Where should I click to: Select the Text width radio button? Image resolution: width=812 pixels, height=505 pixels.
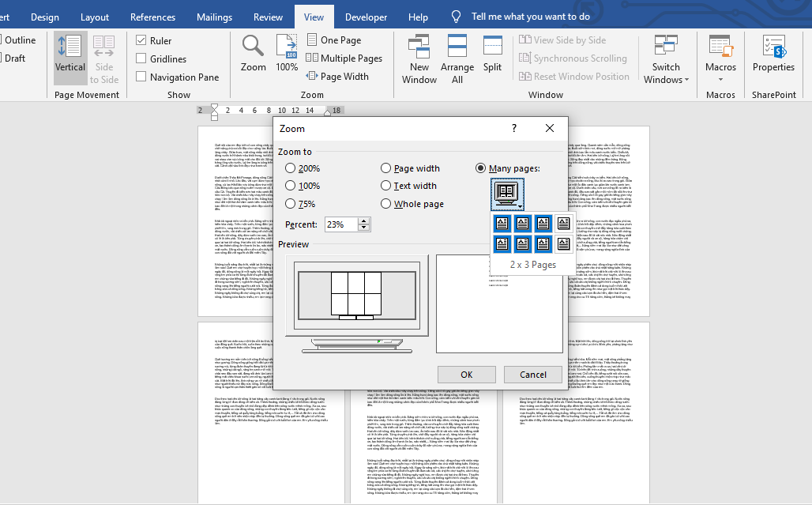[385, 186]
